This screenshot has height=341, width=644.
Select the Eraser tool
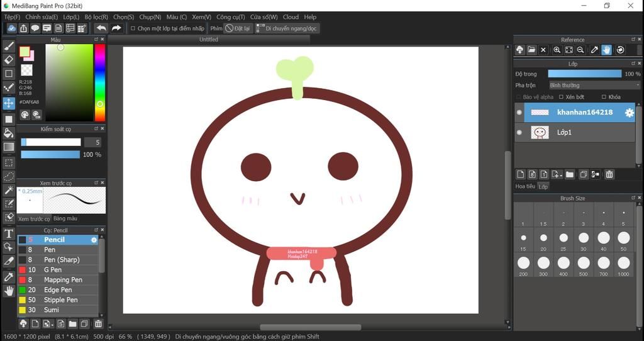coord(9,60)
